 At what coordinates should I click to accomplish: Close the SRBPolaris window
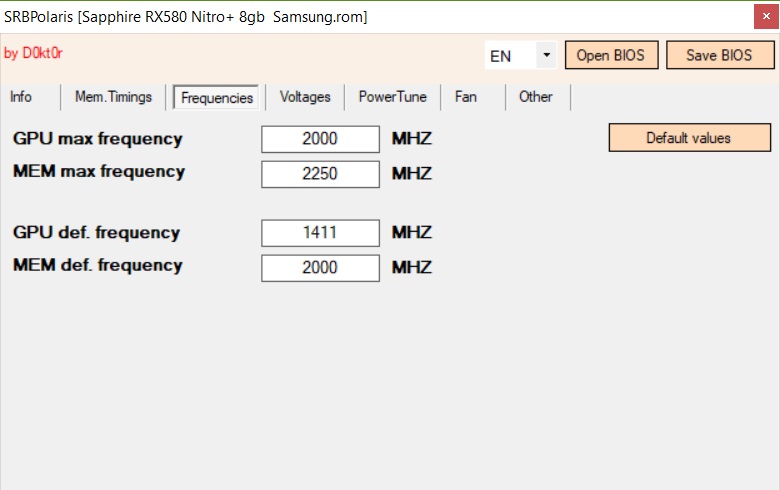[766, 16]
